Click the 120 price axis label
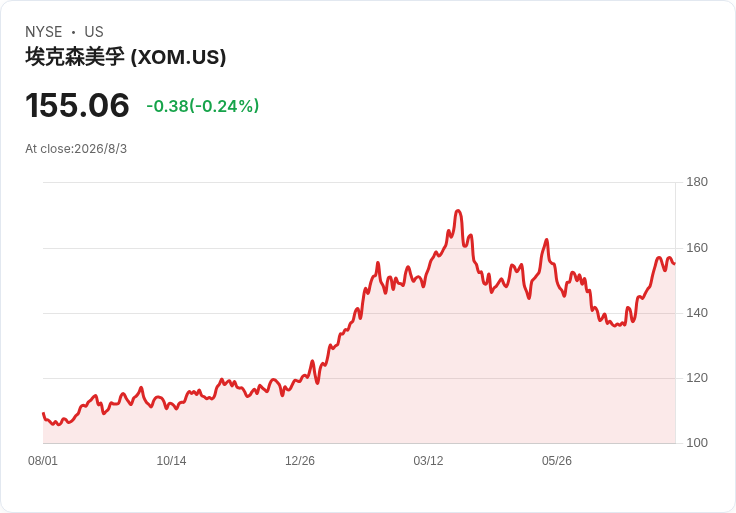The width and height of the screenshot is (736, 513). click(x=697, y=378)
